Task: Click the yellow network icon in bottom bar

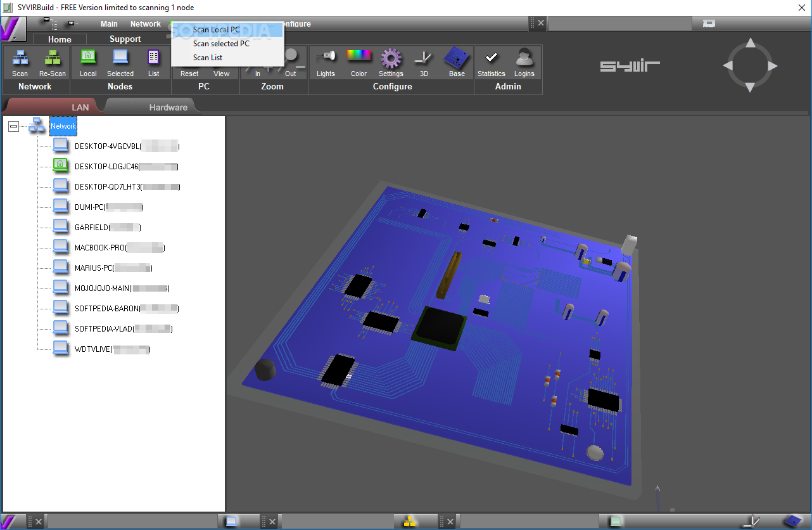Action: coord(410,521)
